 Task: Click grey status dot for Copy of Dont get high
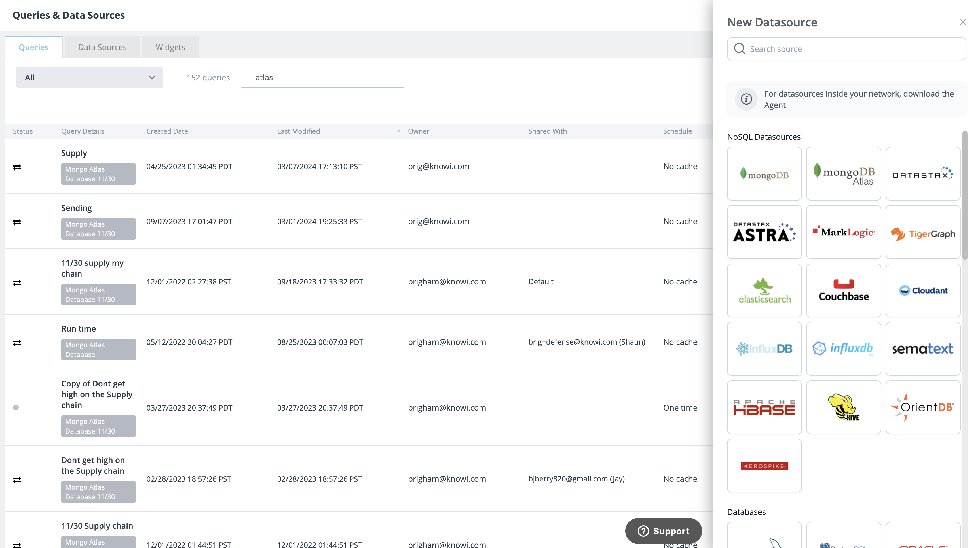(16, 407)
